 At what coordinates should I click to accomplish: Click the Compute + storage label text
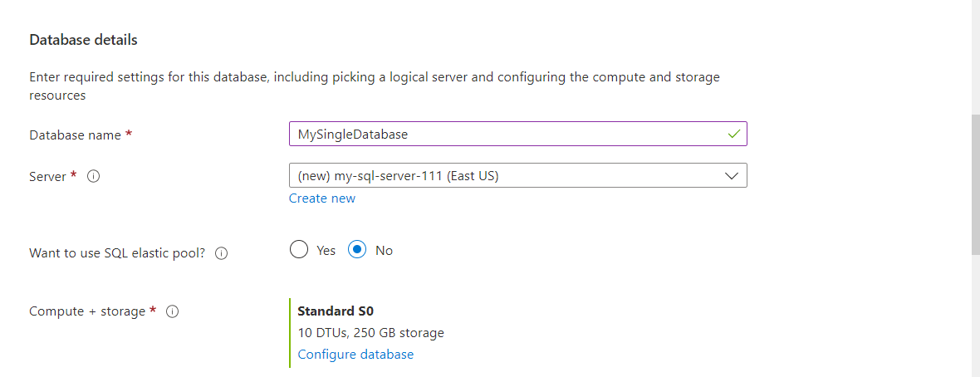point(87,311)
